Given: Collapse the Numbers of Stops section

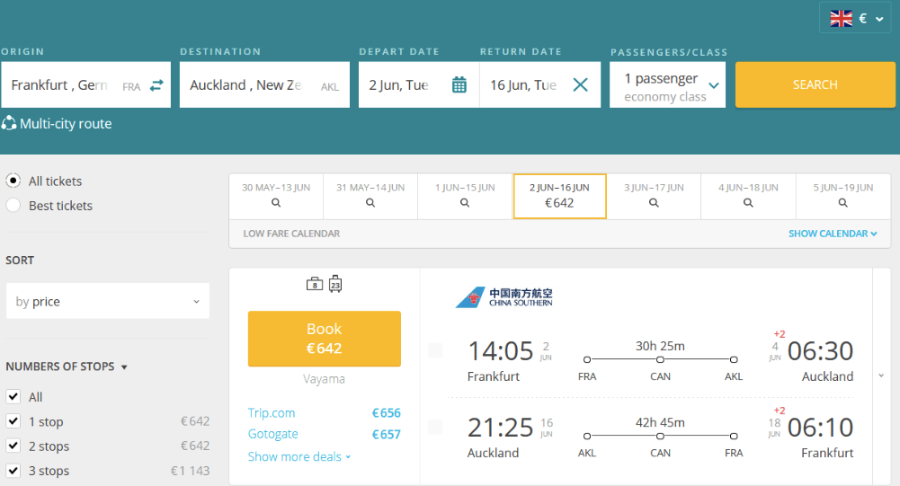Looking at the screenshot, I should point(66,366).
